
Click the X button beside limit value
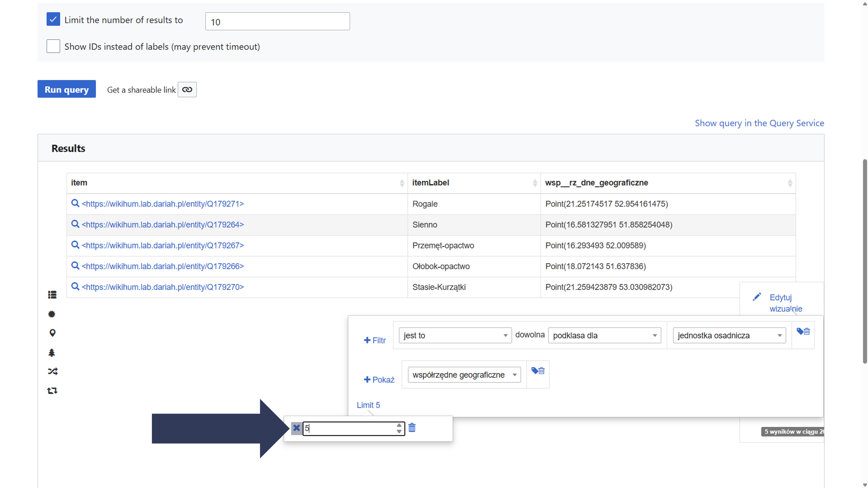click(x=297, y=428)
